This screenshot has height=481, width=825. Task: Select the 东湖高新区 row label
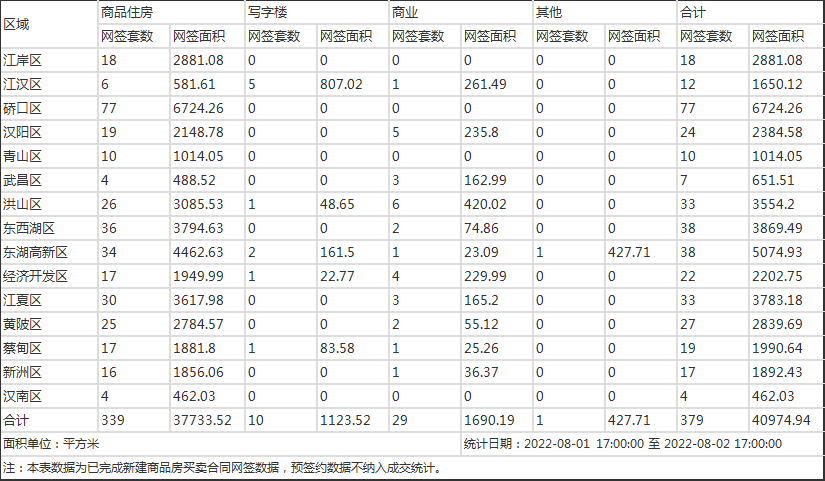35,253
